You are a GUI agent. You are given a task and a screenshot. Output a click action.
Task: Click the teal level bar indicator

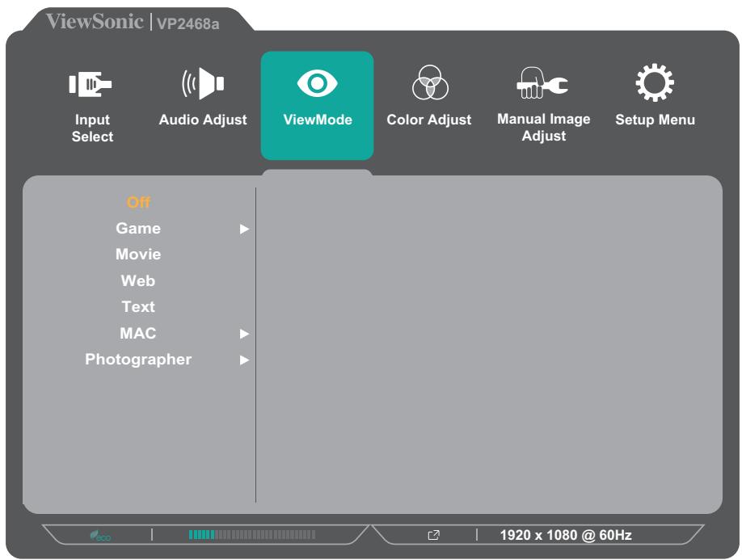[x=251, y=535]
